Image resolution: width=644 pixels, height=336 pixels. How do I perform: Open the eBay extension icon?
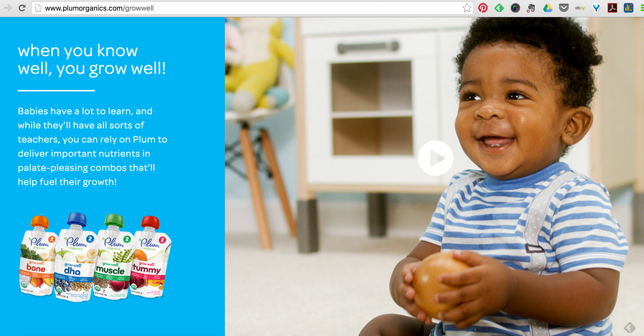580,8
